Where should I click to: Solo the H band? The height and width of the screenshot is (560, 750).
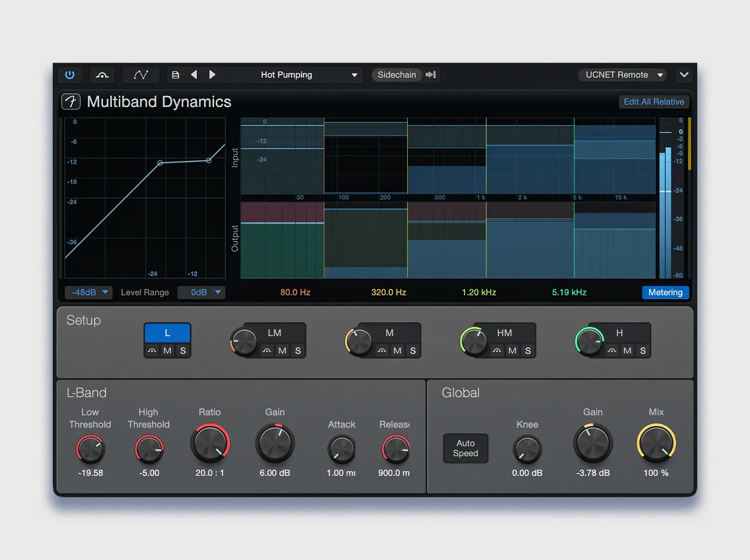[x=642, y=351]
